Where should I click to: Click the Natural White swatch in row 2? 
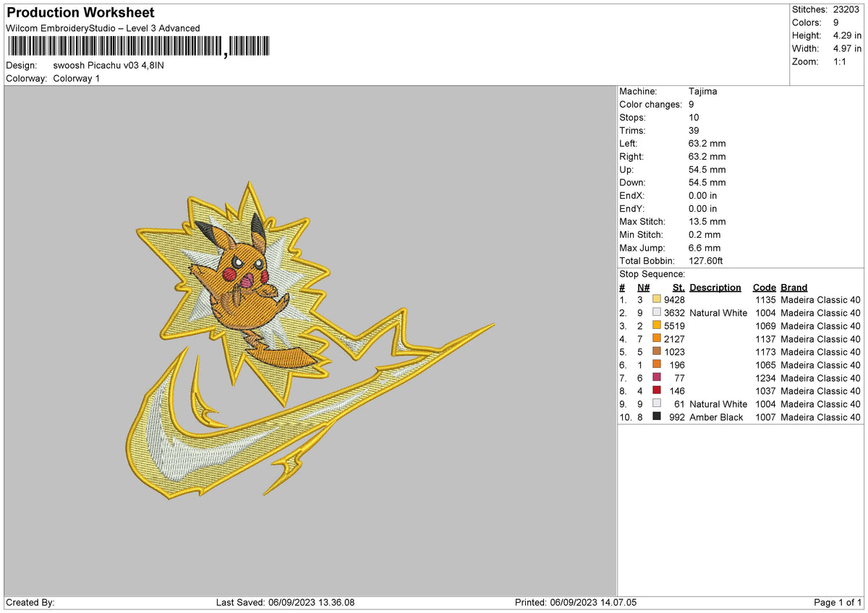656,313
